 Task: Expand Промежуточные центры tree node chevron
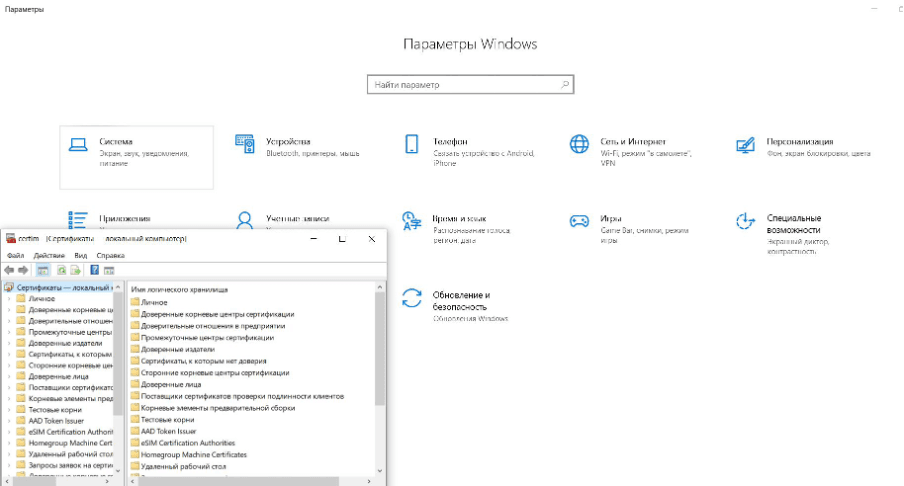pyautogui.click(x=9, y=332)
